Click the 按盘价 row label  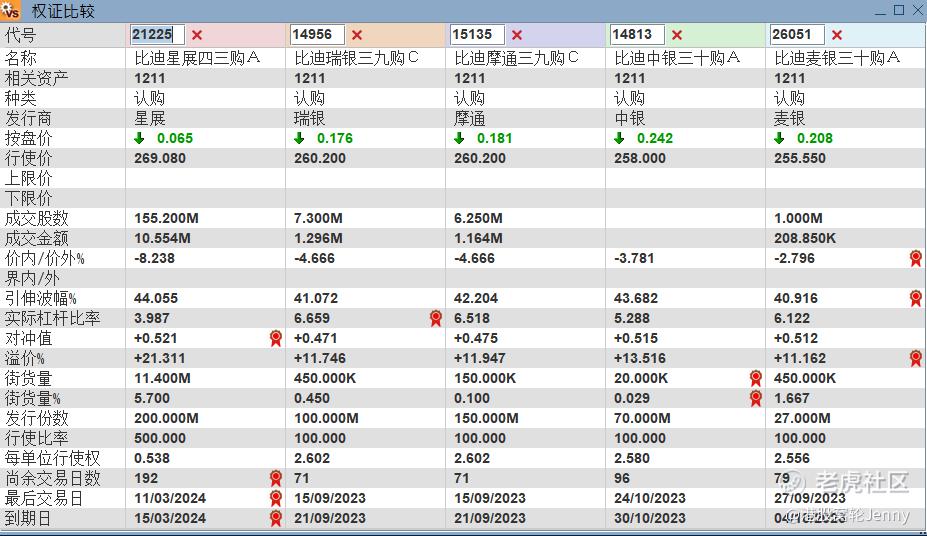tap(28, 138)
